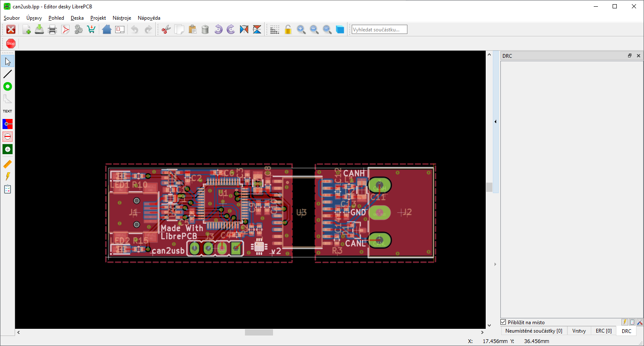Screen dimensions: 644x346
Task: Click the horizontal scrollbar thumb
Action: click(x=259, y=332)
